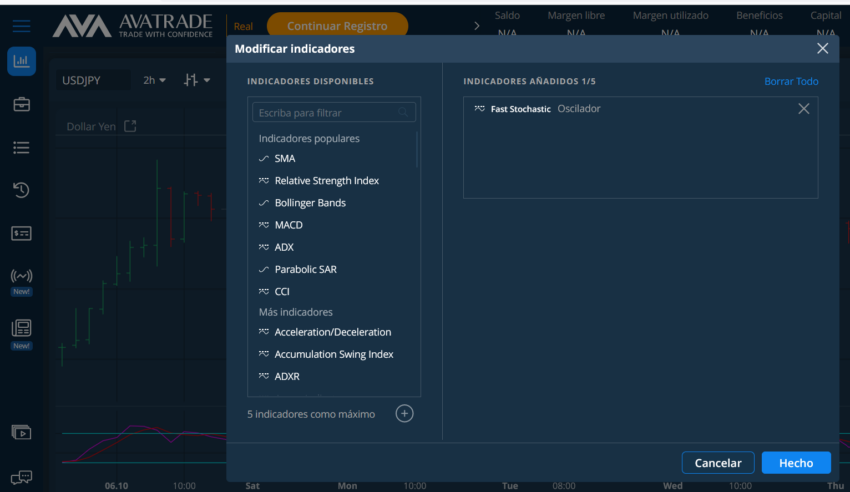Remove the Fast Stochastic indicator
Image resolution: width=850 pixels, height=492 pixels.
point(803,108)
